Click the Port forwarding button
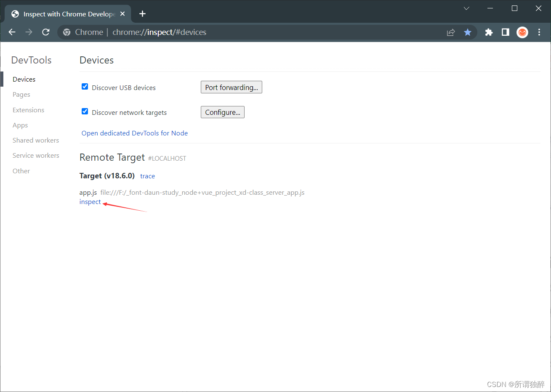The height and width of the screenshot is (392, 551). (x=232, y=87)
